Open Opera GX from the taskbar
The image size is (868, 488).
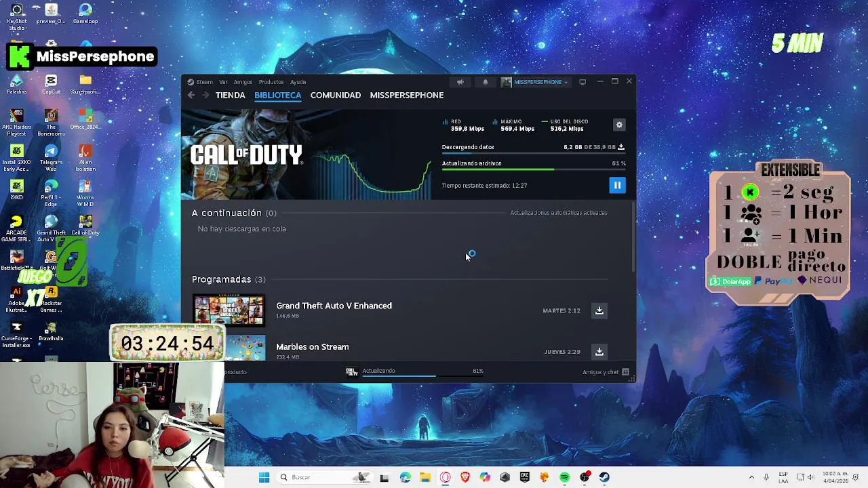tap(445, 477)
